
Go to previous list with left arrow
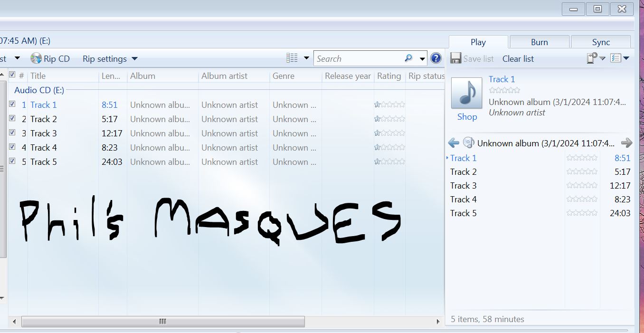click(x=454, y=143)
